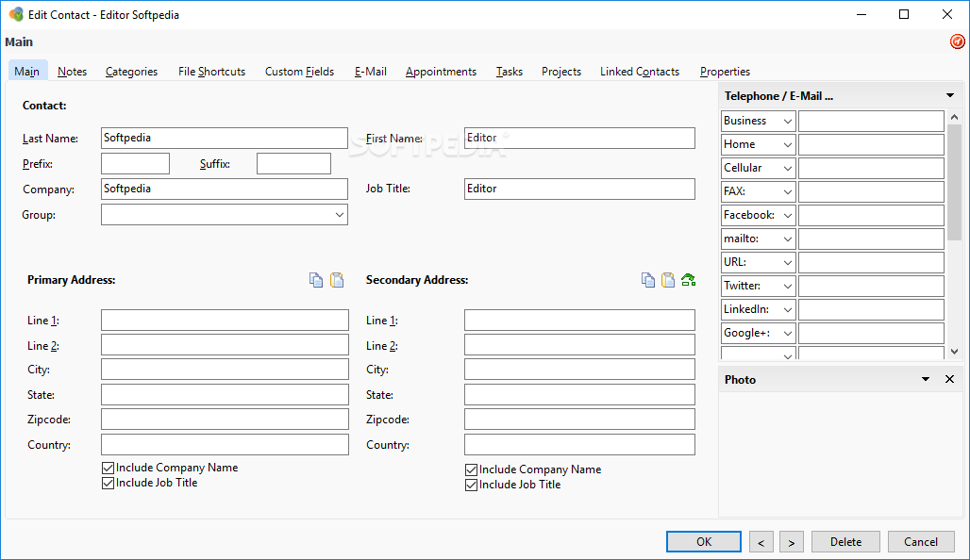Image resolution: width=970 pixels, height=560 pixels.
Task: Copy the Secondary Address
Action: (648, 280)
